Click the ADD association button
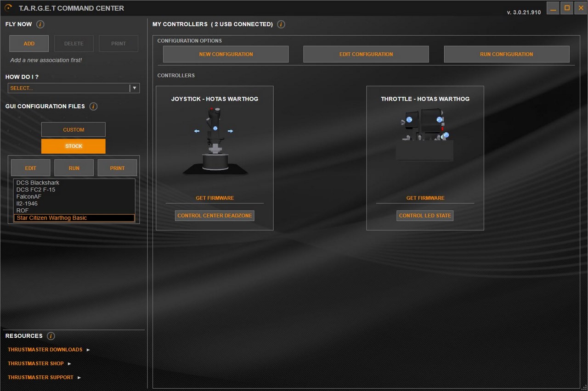This screenshot has height=391, width=588. click(x=29, y=44)
